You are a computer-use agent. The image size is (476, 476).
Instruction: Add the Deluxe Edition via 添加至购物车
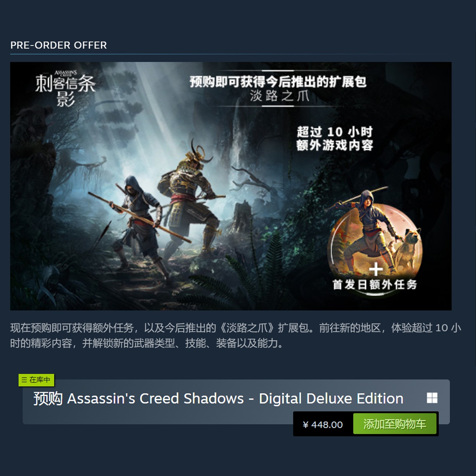395,424
